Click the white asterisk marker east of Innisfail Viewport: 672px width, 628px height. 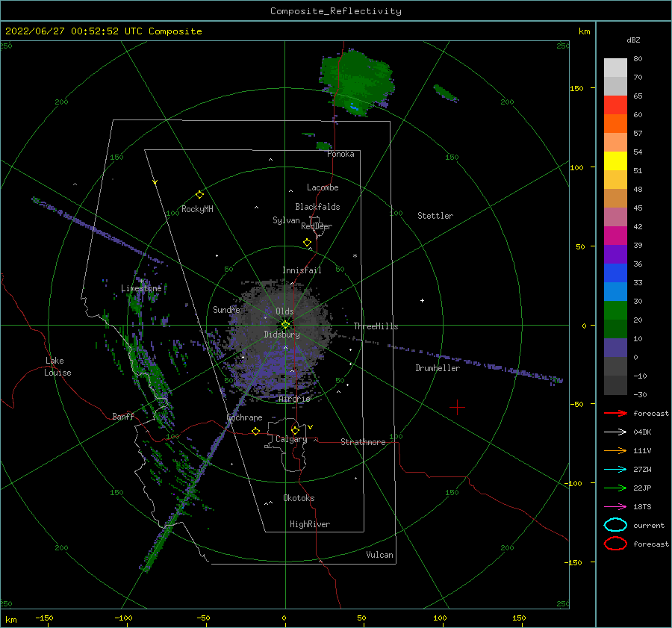tap(355, 256)
